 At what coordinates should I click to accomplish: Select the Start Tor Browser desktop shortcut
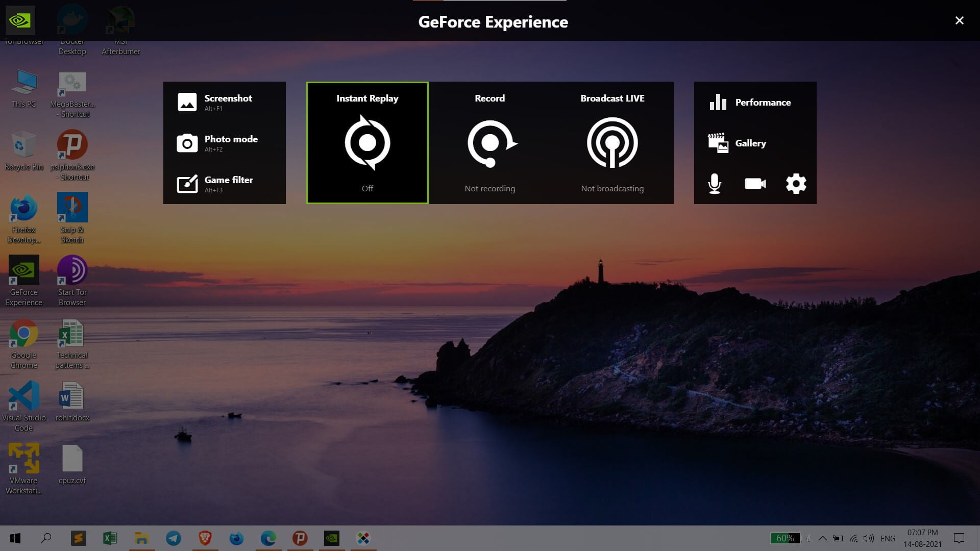(72, 281)
